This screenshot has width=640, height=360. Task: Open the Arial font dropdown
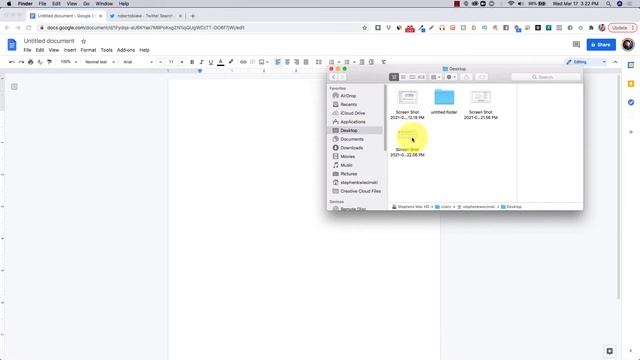tap(138, 62)
